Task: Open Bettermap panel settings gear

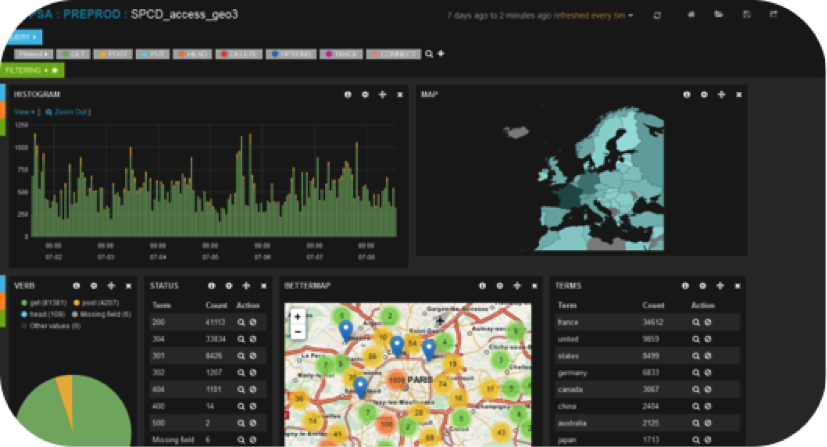Action: tap(499, 286)
